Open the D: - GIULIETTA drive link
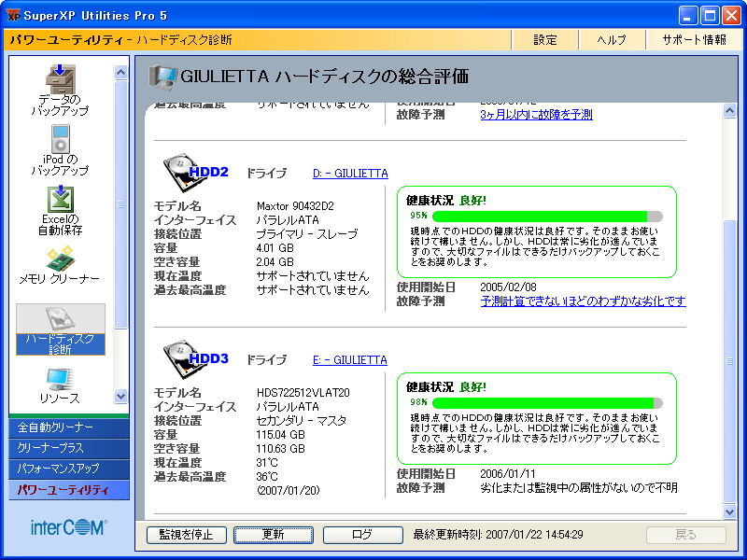This screenshot has width=747, height=560. click(350, 174)
